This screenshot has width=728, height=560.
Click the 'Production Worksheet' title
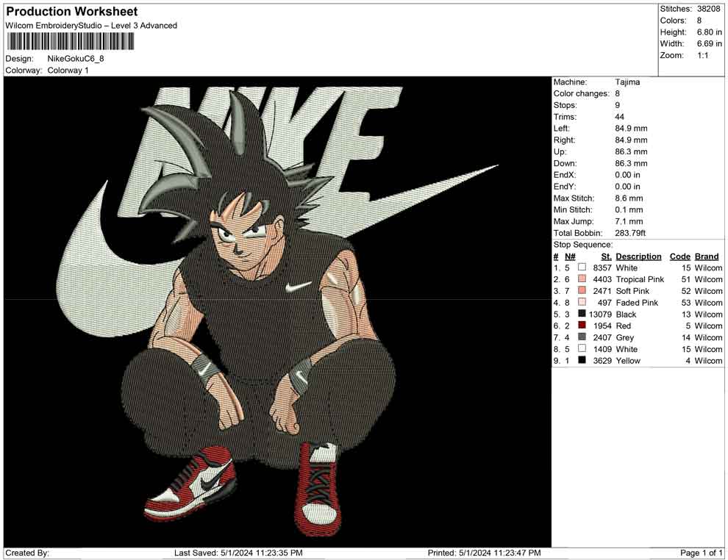pyautogui.click(x=71, y=11)
